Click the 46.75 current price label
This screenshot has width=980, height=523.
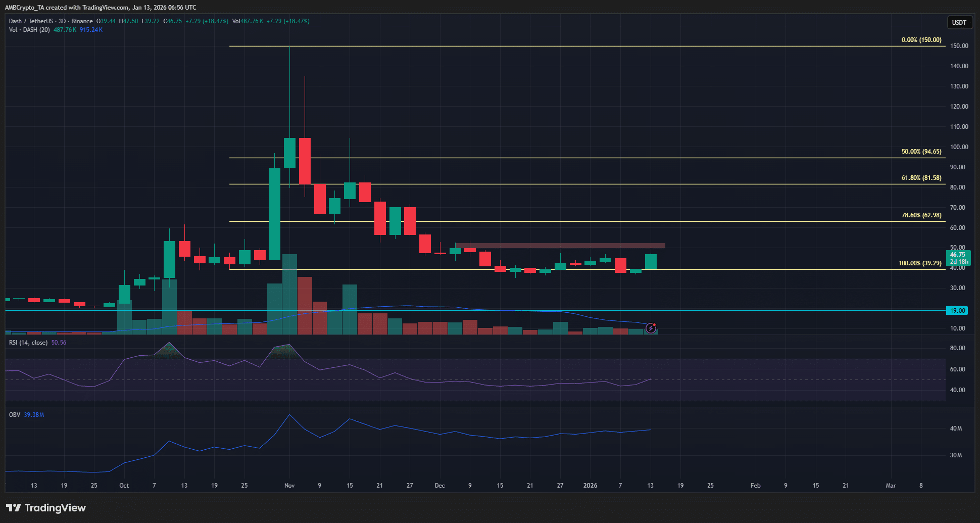pos(957,255)
